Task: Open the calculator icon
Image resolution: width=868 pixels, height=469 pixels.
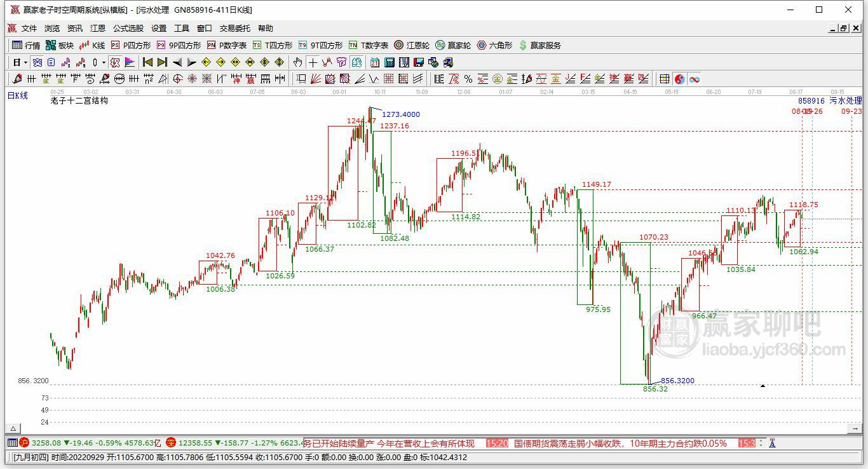Action: 389,62
